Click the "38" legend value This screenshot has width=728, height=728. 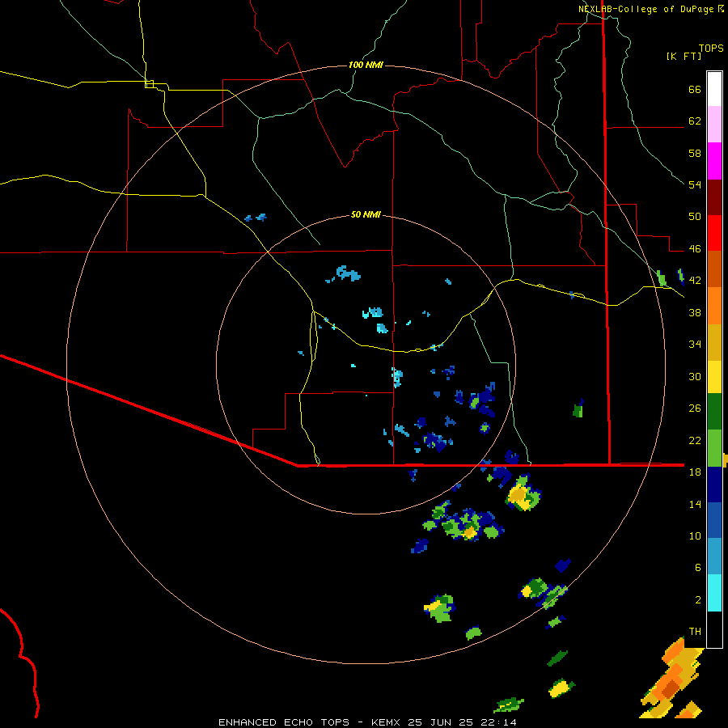coord(695,312)
